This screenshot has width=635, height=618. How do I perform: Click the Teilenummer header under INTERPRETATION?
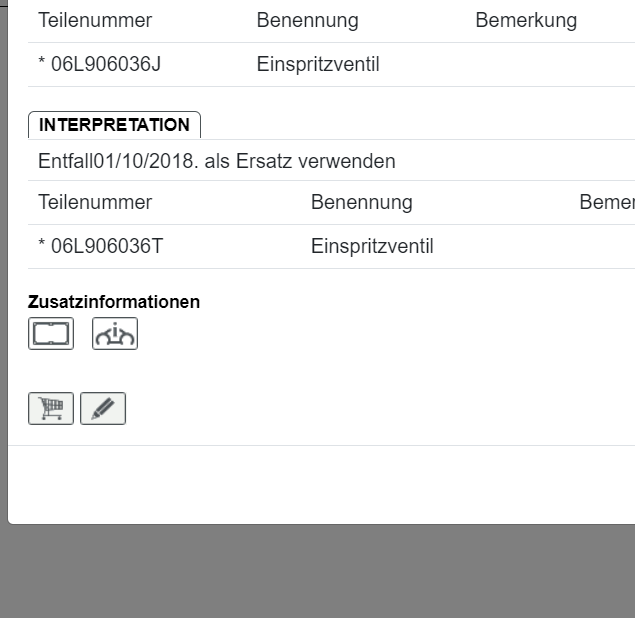pyautogui.click(x=95, y=202)
